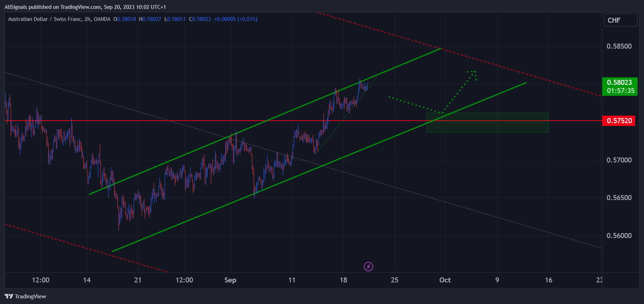Click the 0.56500 price axis label
The width and height of the screenshot is (644, 304).
(619, 198)
